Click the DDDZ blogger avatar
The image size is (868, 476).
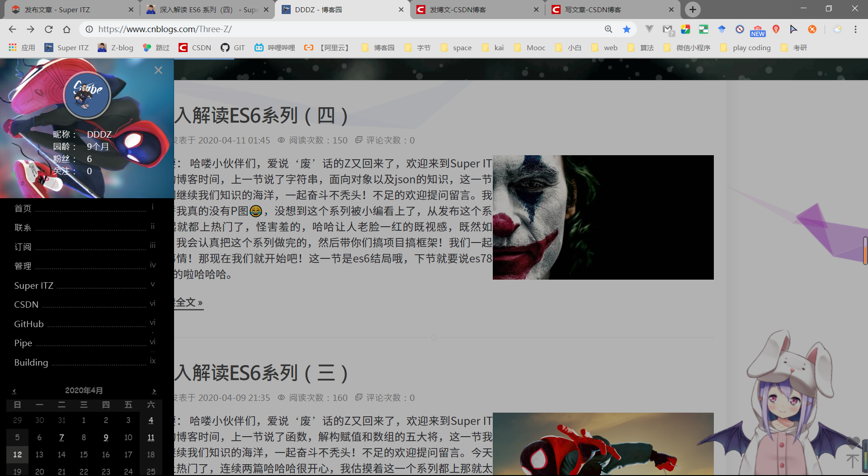87,95
